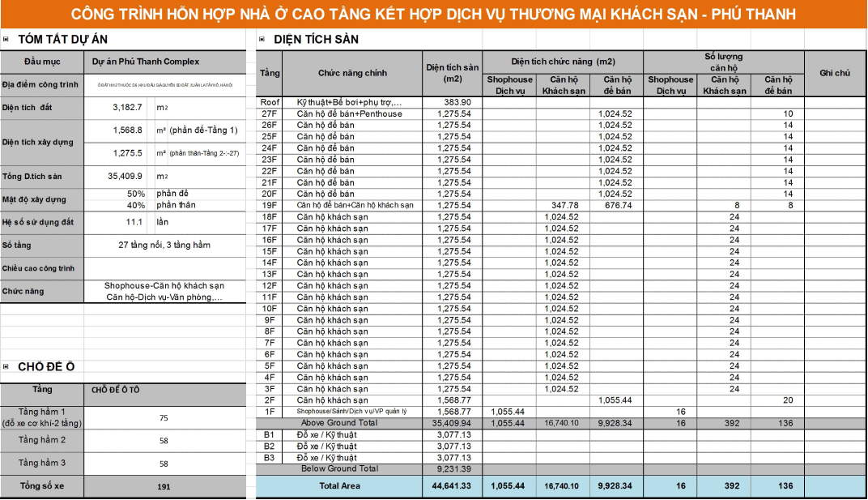Select the 'CHỖ ĐỂ Ô' section heading

click(46, 366)
